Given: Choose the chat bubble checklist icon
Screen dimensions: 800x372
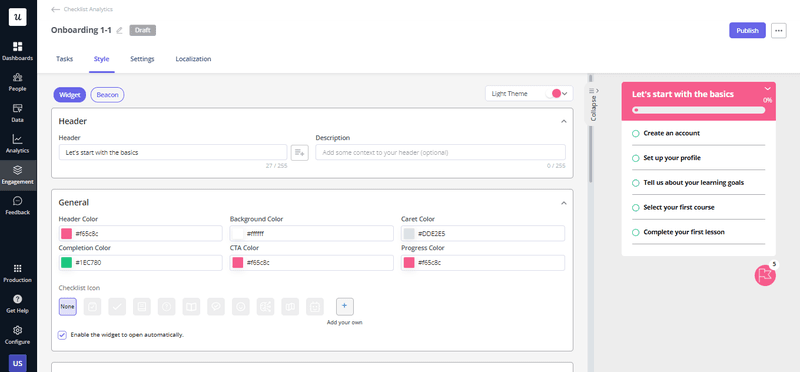Looking at the screenshot, I should pos(216,307).
